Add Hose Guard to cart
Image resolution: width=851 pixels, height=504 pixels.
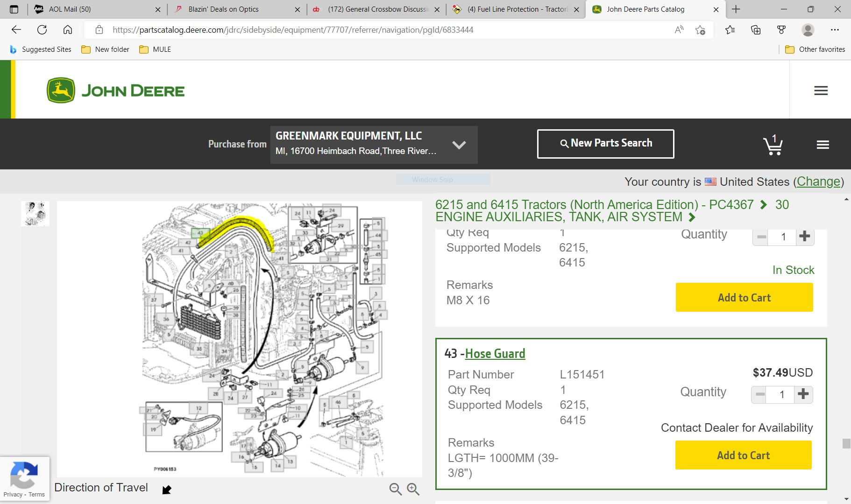[x=744, y=455]
